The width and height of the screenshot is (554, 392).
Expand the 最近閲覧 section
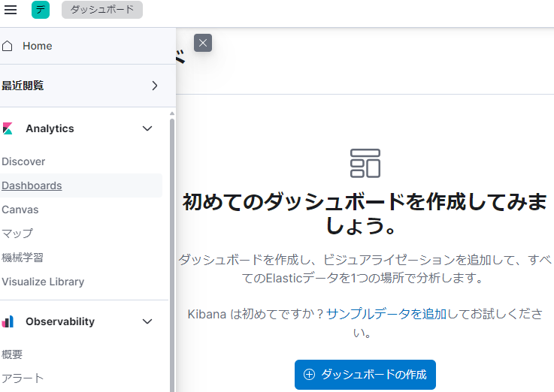click(154, 86)
